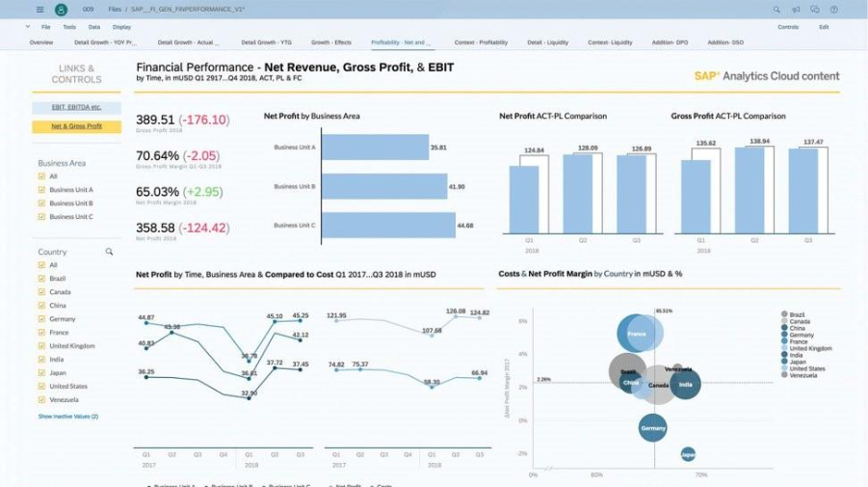The image size is (868, 487).
Task: Collapse the toolbar with chevron arrow
Action: [x=28, y=27]
